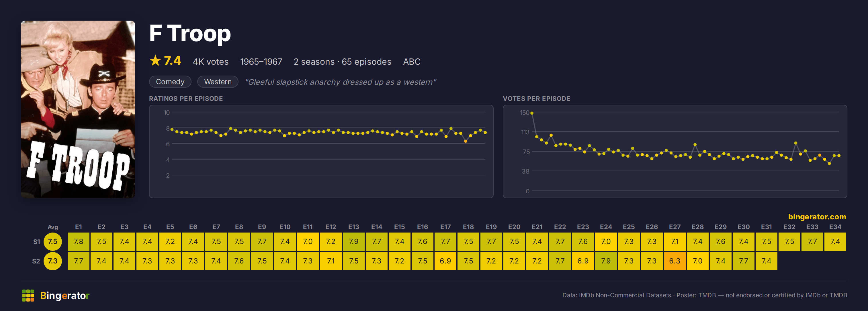Open the F Troop poster image

pyautogui.click(x=78, y=109)
